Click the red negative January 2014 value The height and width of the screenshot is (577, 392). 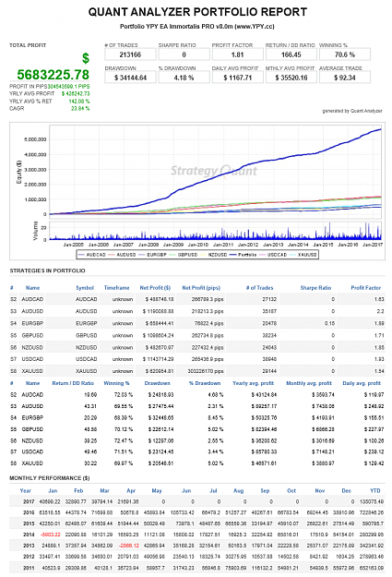[51, 535]
